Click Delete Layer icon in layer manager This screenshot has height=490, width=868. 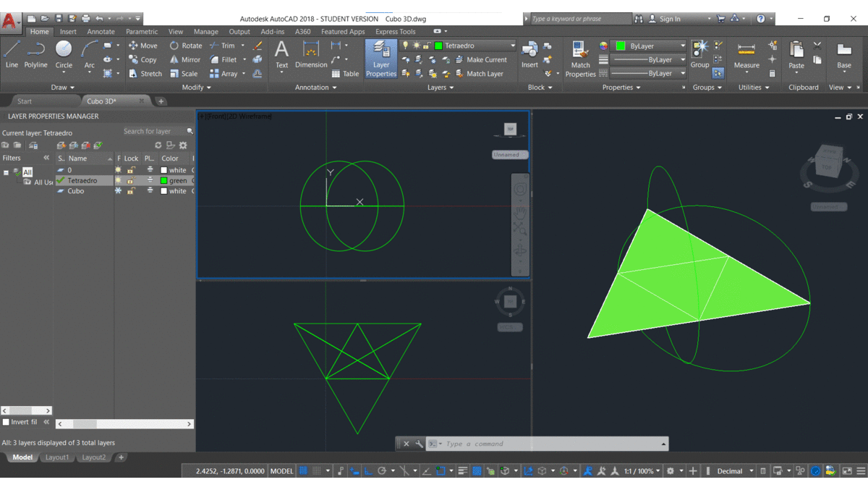click(85, 145)
